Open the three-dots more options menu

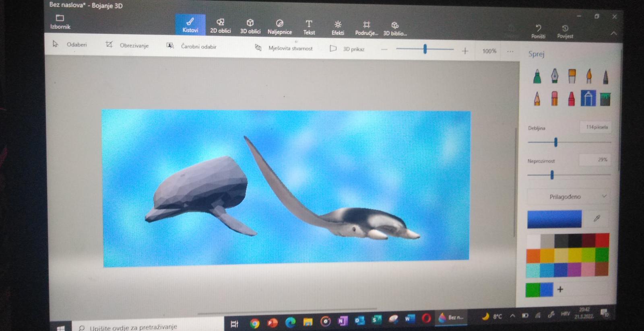[510, 51]
